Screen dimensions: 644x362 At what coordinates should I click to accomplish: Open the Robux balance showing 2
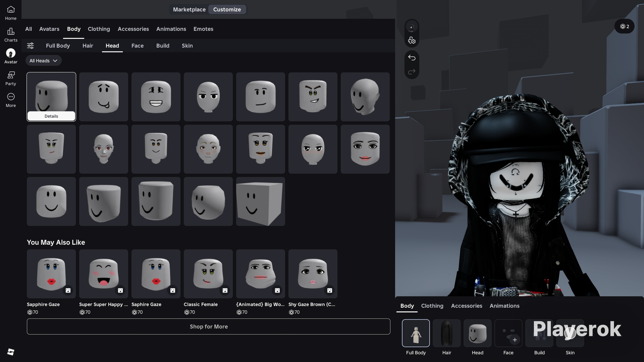[624, 26]
